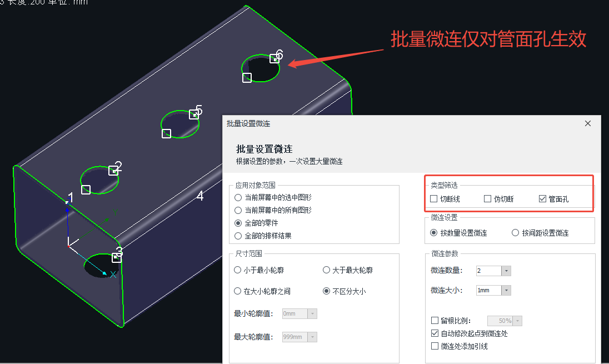Open the 微连数量 dropdown arrow

[506, 271]
